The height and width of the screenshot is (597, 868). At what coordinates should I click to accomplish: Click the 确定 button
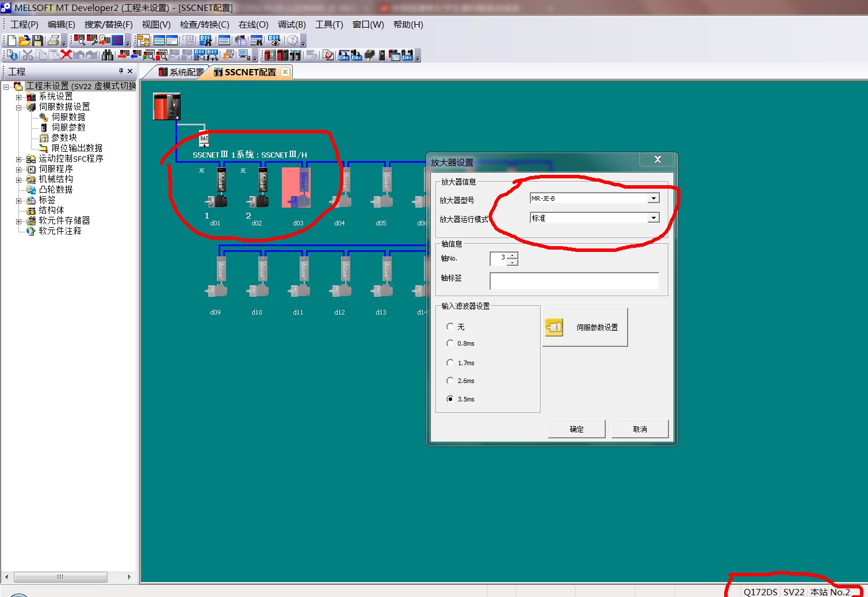576,429
